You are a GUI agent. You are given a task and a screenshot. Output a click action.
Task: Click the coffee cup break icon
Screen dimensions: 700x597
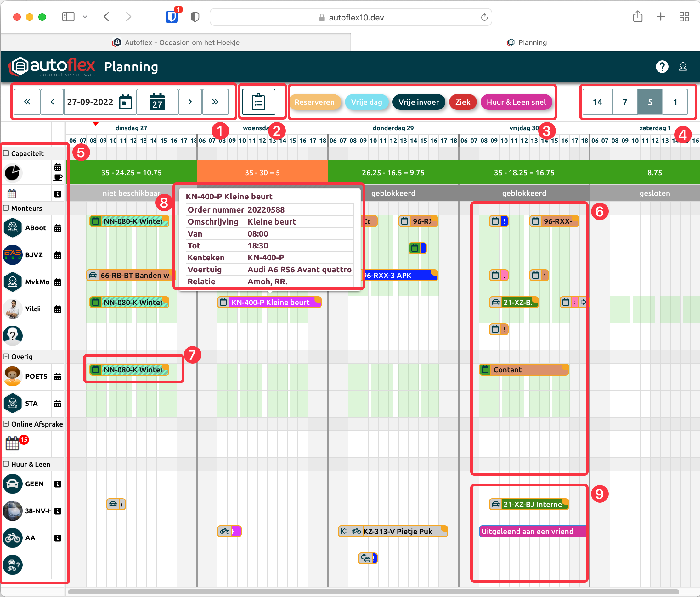coord(58,177)
